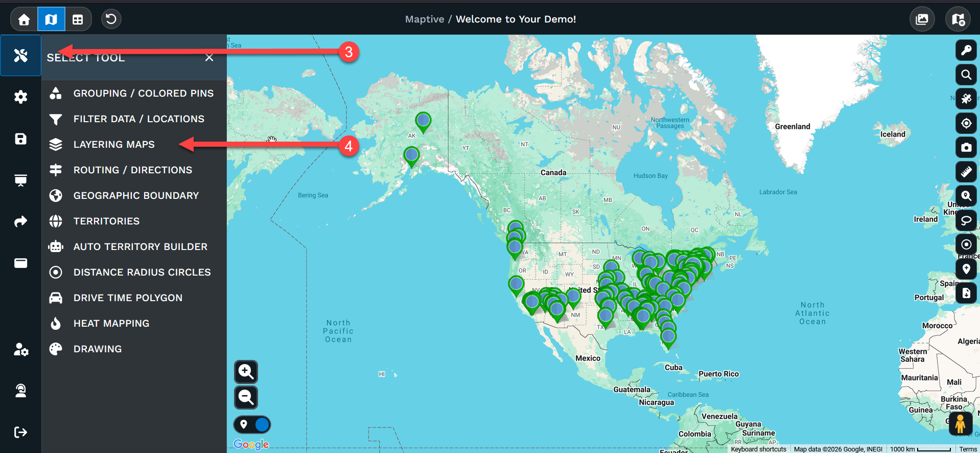Close the Select Tool panel
This screenshot has height=453, width=980.
tap(209, 58)
